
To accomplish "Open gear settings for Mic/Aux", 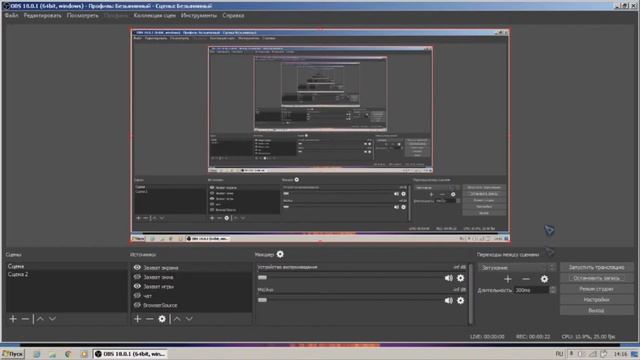I will [x=460, y=300].
